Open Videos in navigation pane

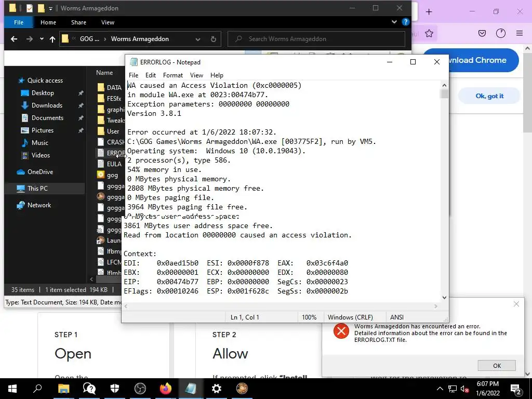coord(41,155)
